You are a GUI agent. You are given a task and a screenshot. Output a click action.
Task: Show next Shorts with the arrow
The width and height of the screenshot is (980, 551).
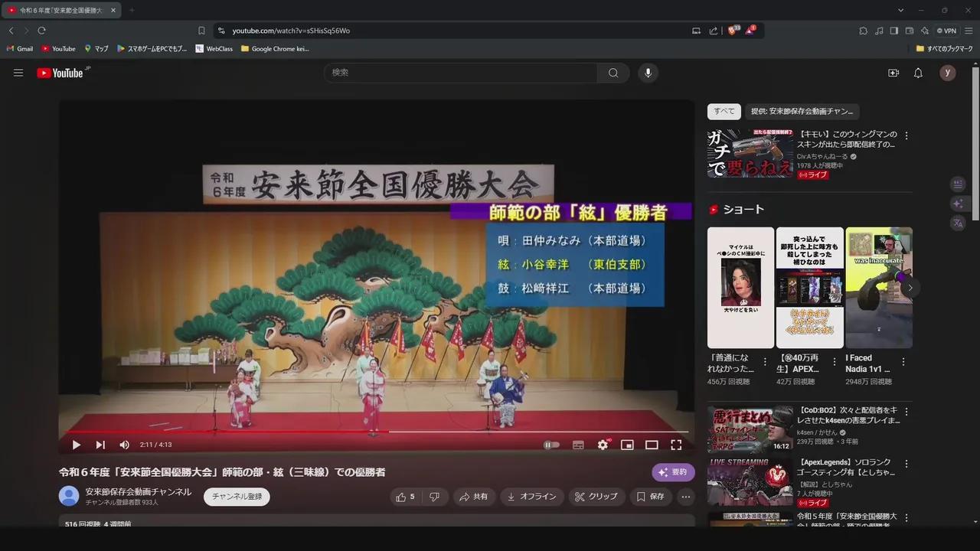tap(910, 288)
